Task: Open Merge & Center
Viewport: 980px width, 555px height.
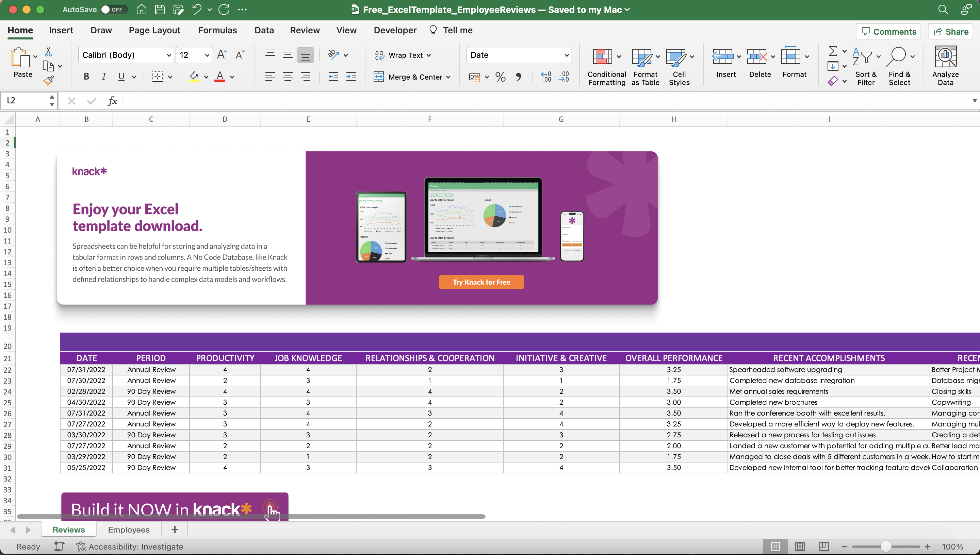Action: pyautogui.click(x=412, y=77)
